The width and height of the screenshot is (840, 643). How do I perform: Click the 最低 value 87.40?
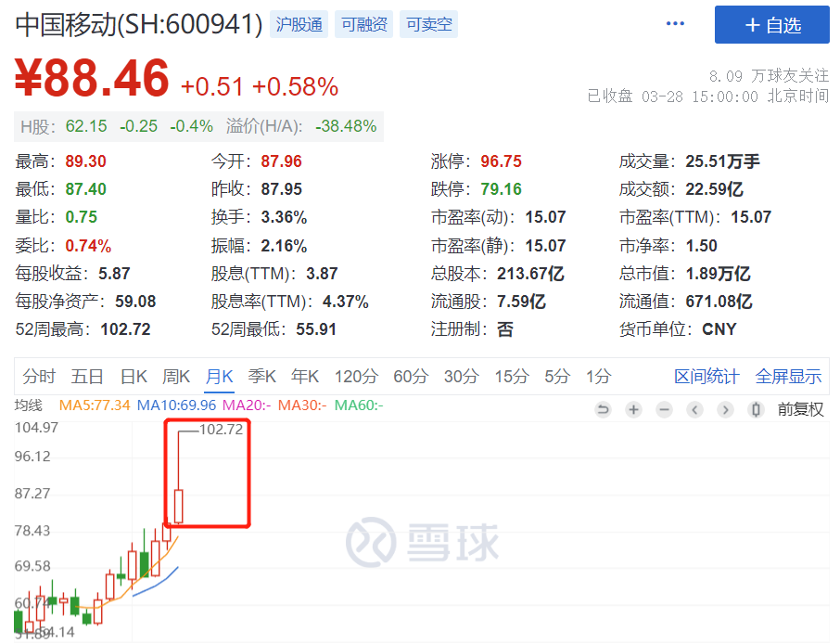pyautogui.click(x=85, y=189)
